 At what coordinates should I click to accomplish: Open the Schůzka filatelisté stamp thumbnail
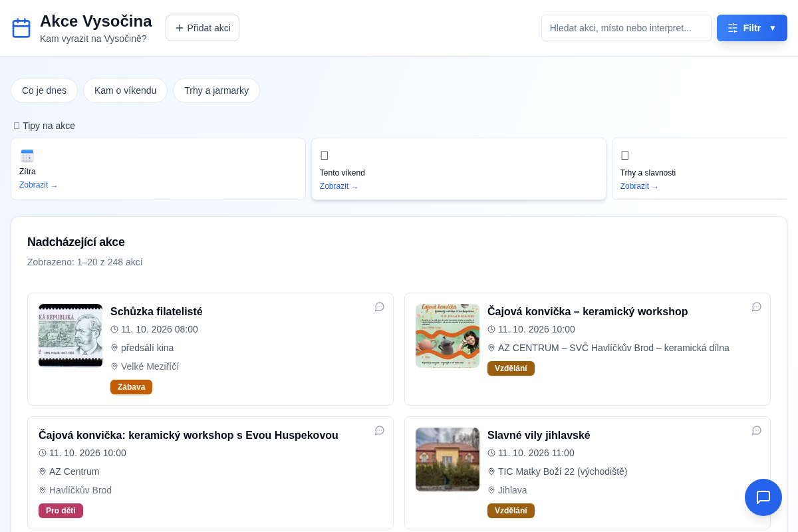tap(70, 336)
